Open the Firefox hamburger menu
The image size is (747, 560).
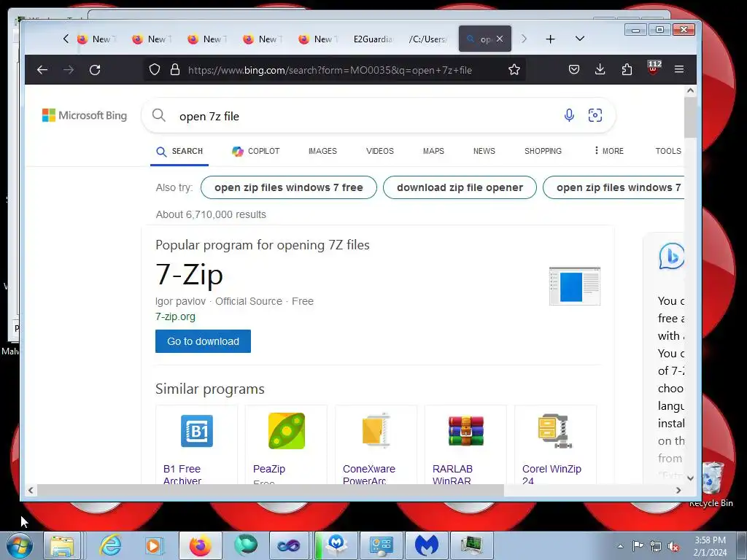coord(679,69)
